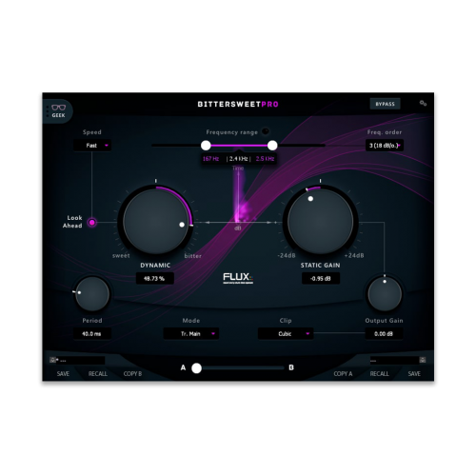476x476 pixels.
Task: Click the upper frequency range slider handle
Action: 272,146
